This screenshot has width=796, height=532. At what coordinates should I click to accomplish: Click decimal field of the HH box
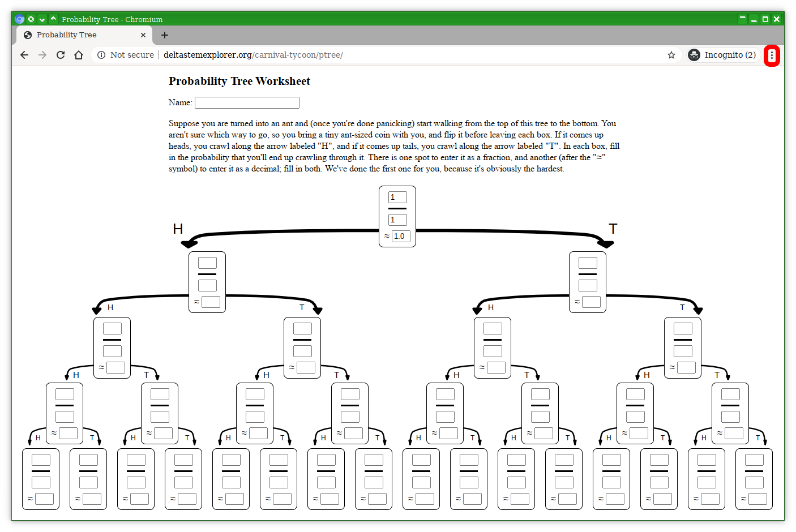[115, 367]
